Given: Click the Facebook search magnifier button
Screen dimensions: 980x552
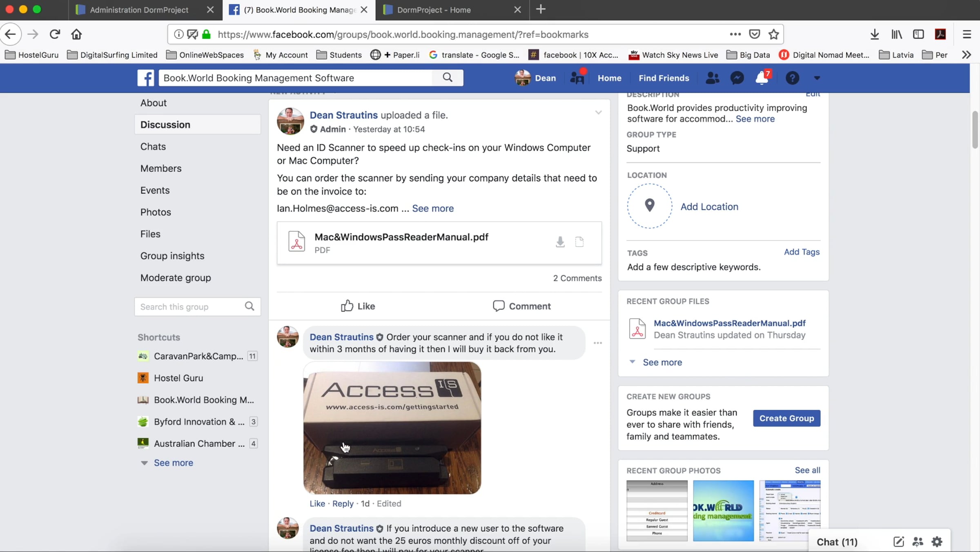Looking at the screenshot, I should (x=448, y=78).
